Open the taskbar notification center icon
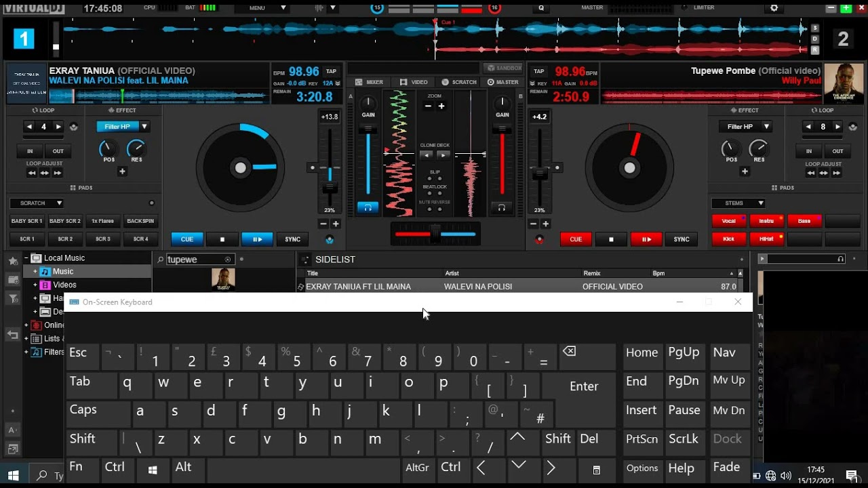Image resolution: width=868 pixels, height=488 pixels. 852,475
